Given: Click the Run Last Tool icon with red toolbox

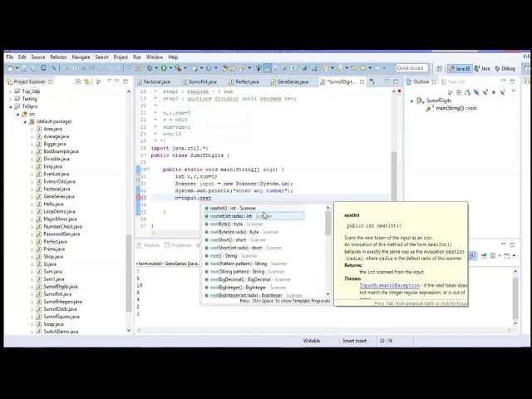Looking at the screenshot, I should pos(178,68).
